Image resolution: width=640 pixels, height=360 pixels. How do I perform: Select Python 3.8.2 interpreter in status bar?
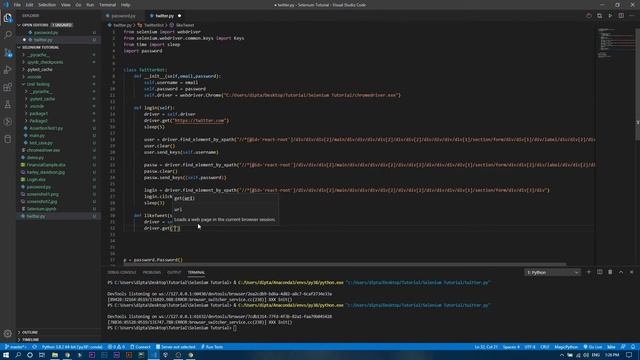72,347
